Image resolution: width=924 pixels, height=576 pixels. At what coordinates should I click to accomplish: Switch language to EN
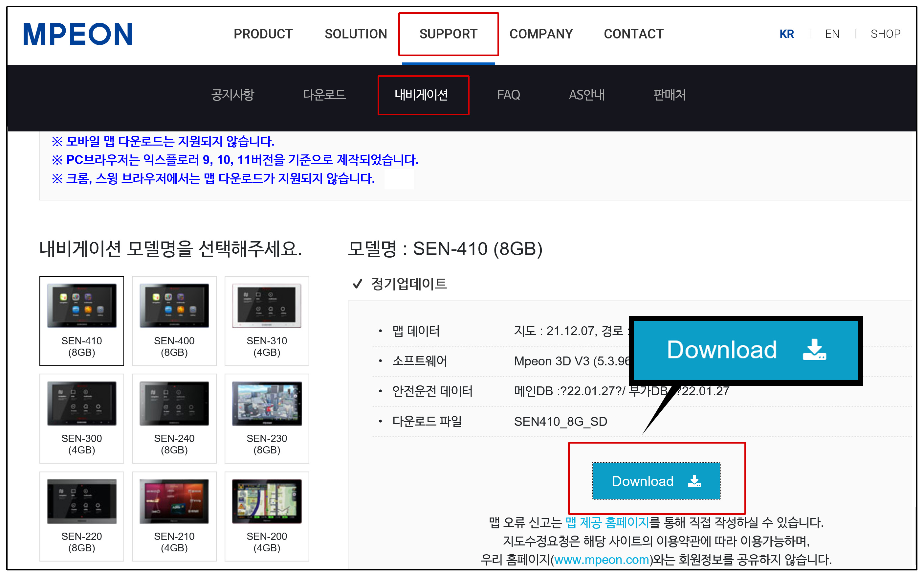coord(832,34)
